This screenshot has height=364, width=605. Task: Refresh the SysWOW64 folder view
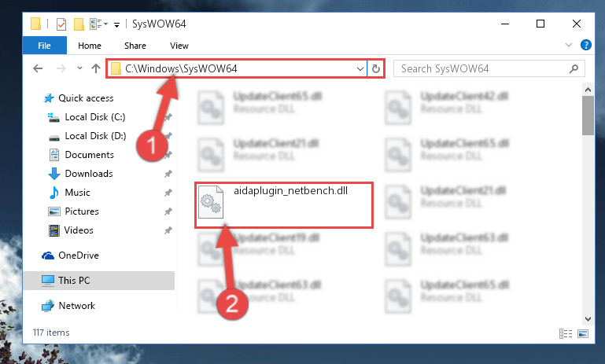click(x=376, y=68)
